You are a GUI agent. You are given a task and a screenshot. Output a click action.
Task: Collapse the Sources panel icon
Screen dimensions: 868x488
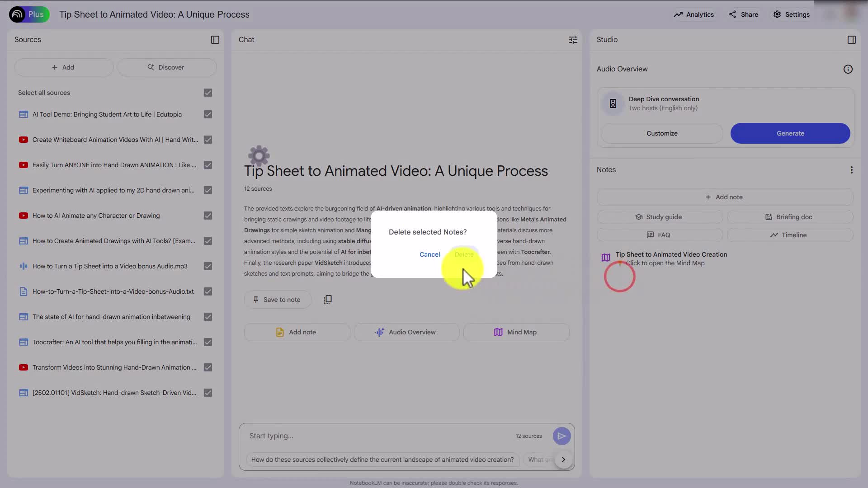[215, 40]
